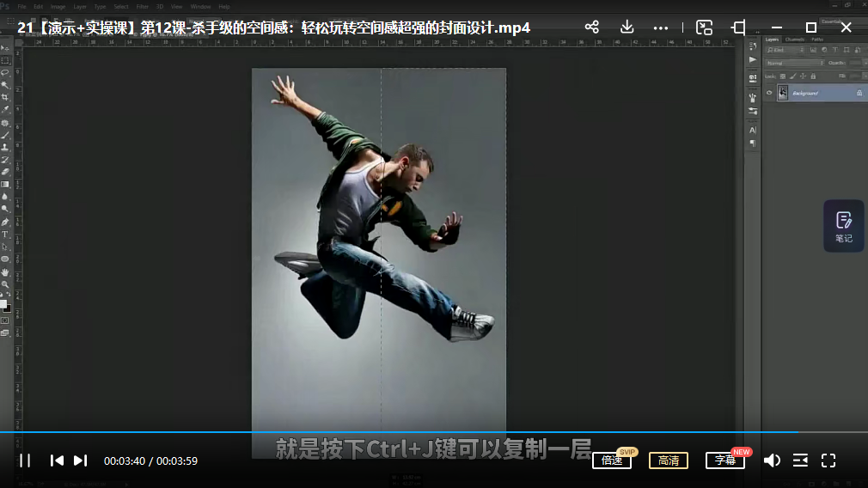Open the 高清 quality button

[668, 461]
